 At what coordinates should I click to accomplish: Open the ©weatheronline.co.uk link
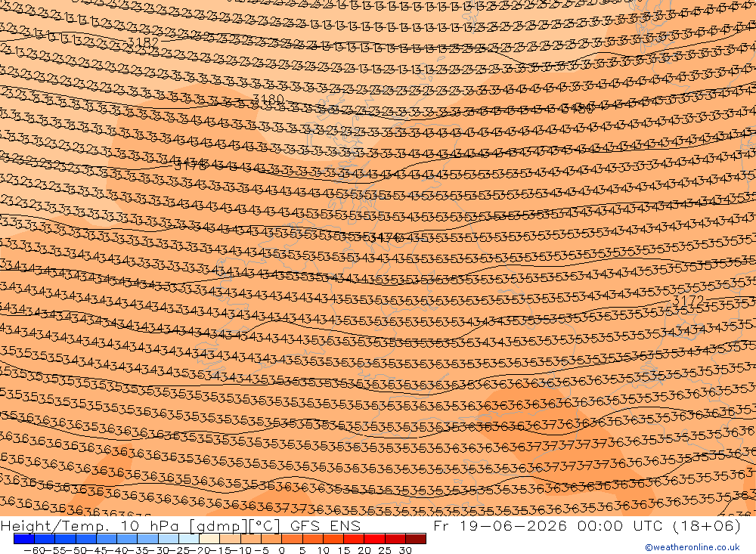pyautogui.click(x=692, y=547)
